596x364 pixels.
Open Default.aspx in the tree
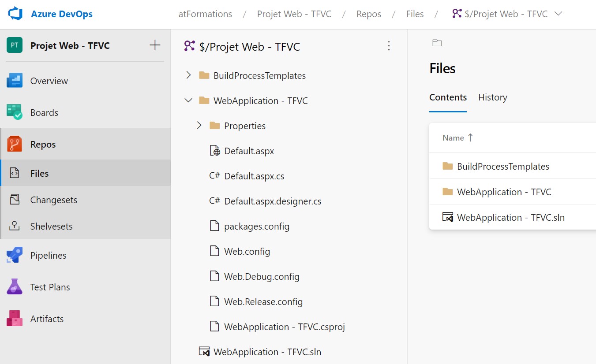(249, 151)
